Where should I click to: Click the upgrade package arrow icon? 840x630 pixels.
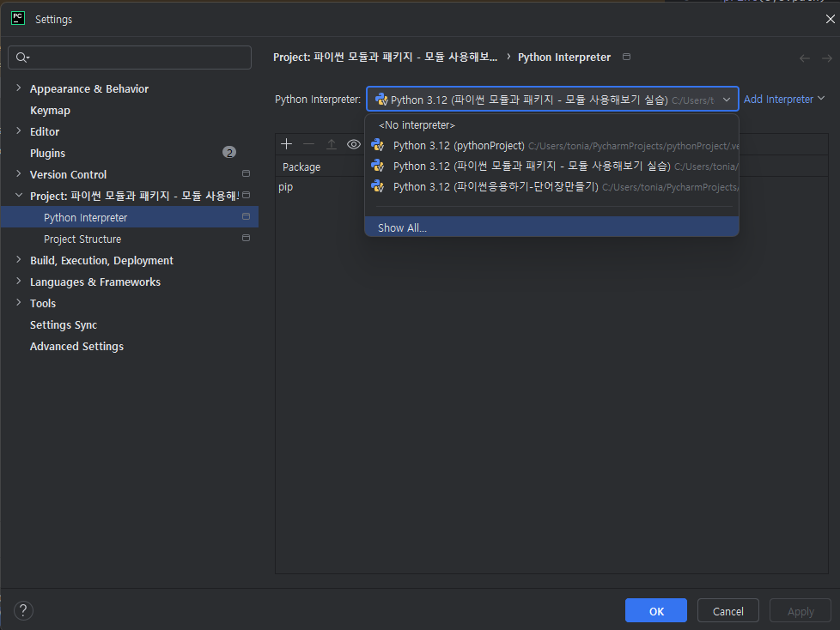pos(331,144)
